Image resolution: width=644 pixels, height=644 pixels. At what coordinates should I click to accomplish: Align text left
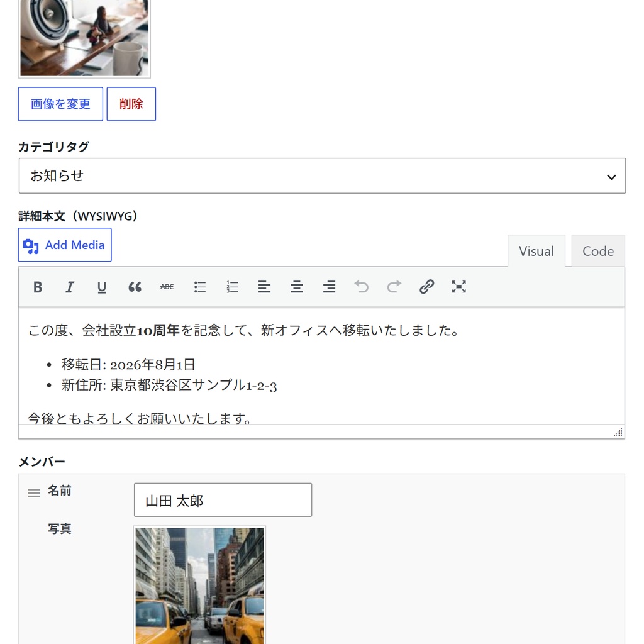click(264, 287)
